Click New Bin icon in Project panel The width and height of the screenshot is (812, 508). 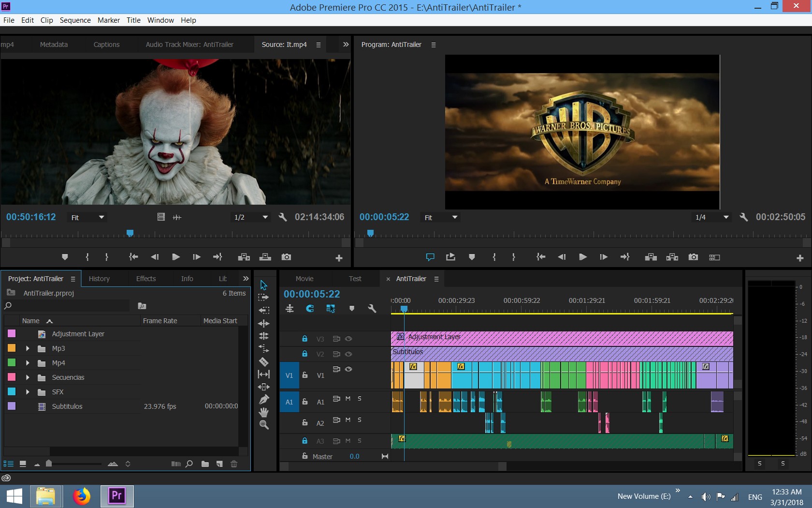click(205, 464)
